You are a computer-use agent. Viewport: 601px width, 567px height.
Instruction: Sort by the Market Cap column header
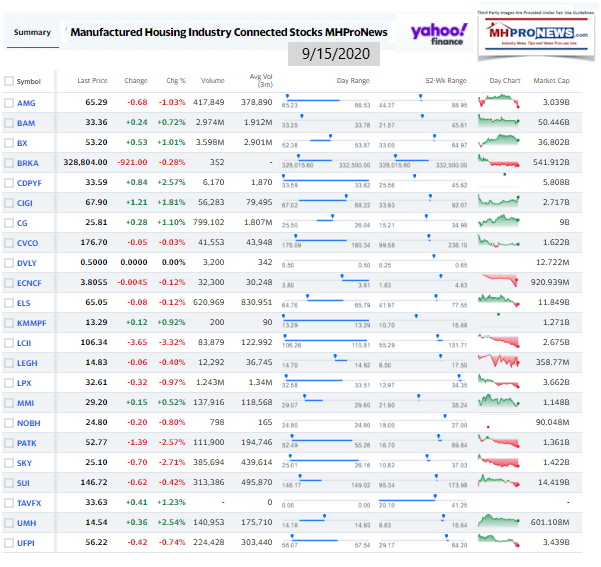coord(551,80)
